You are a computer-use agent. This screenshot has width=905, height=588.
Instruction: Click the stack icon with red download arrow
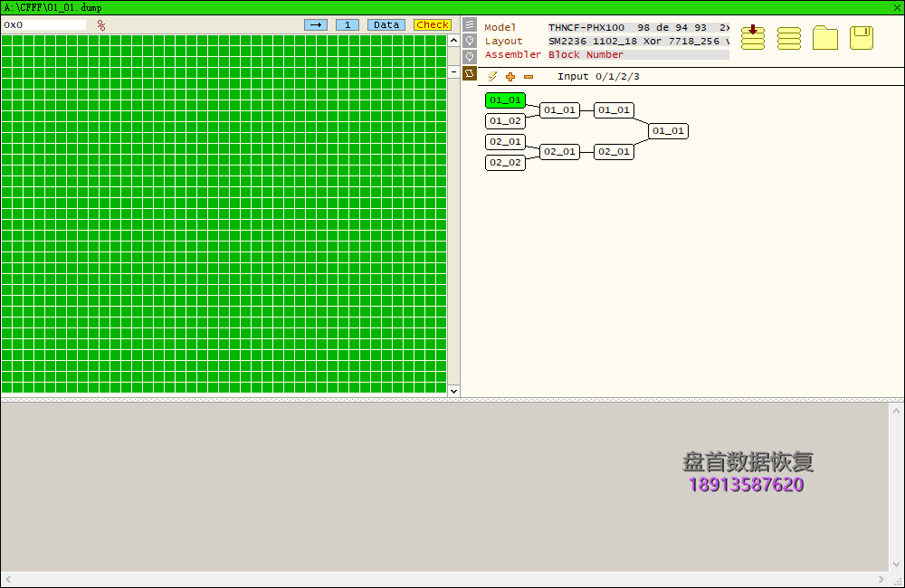tap(752, 38)
